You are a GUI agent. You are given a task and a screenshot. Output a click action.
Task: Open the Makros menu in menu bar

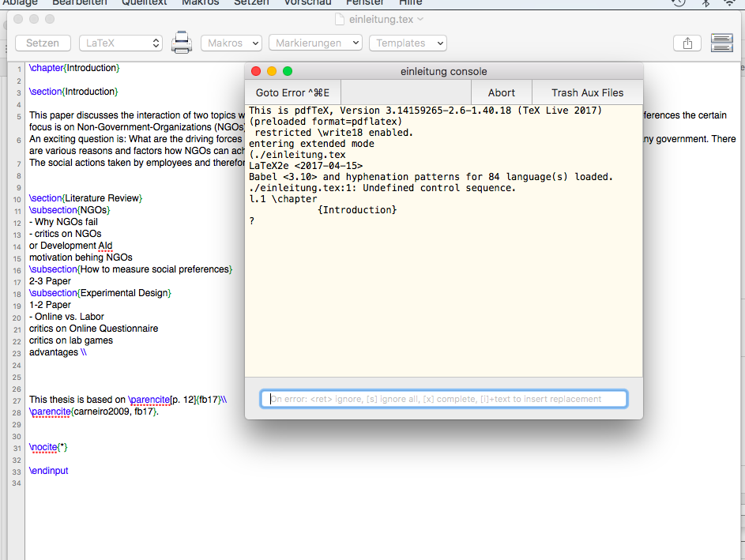coord(200,2)
